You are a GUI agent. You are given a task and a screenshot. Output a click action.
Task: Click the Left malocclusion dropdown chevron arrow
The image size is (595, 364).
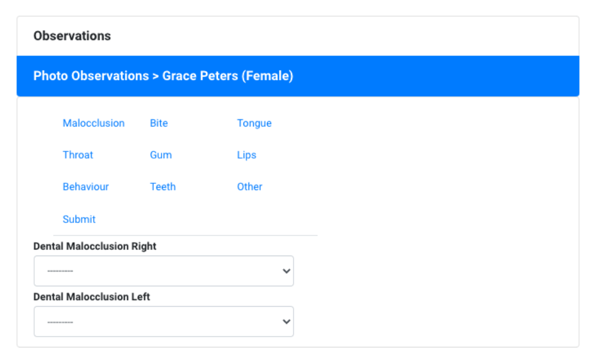tap(286, 322)
